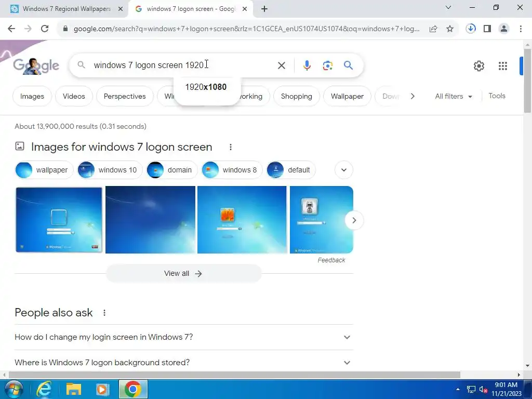This screenshot has height=399, width=532.
Task: Filter results by Images
Action: coord(32,96)
